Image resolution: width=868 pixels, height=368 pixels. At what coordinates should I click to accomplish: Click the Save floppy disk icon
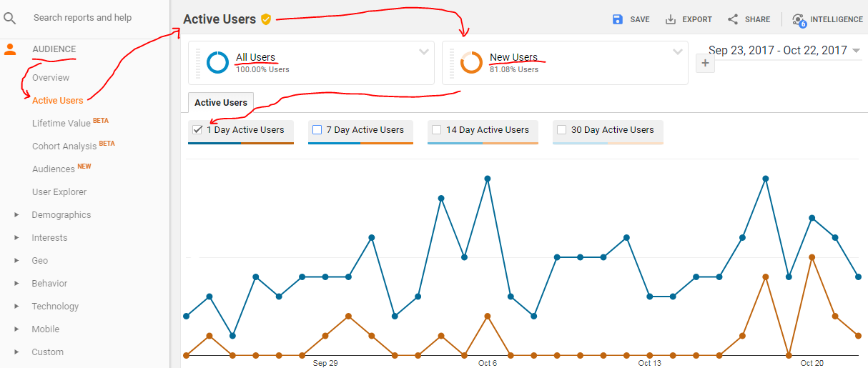tap(618, 19)
